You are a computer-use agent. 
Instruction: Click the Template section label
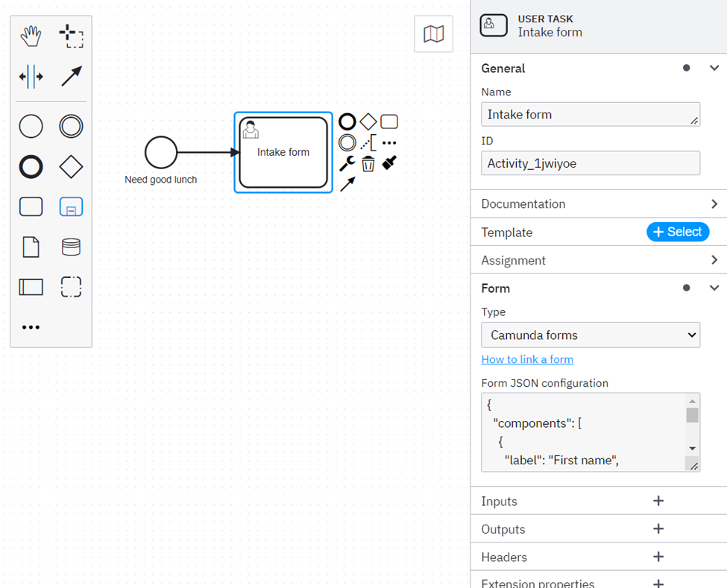[507, 233]
